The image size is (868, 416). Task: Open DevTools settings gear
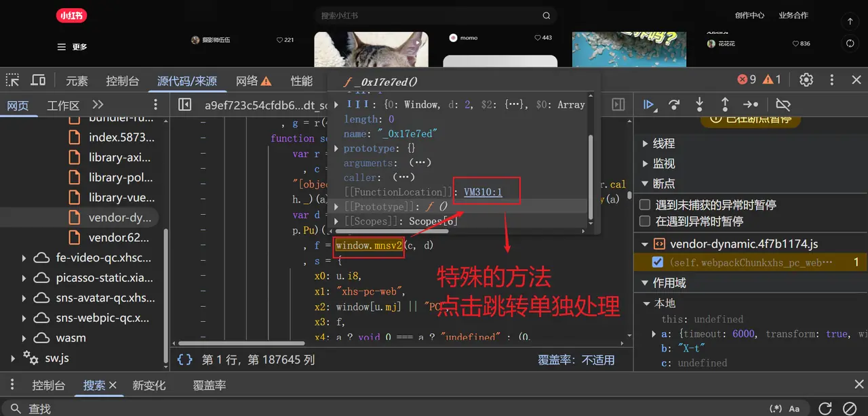[806, 80]
